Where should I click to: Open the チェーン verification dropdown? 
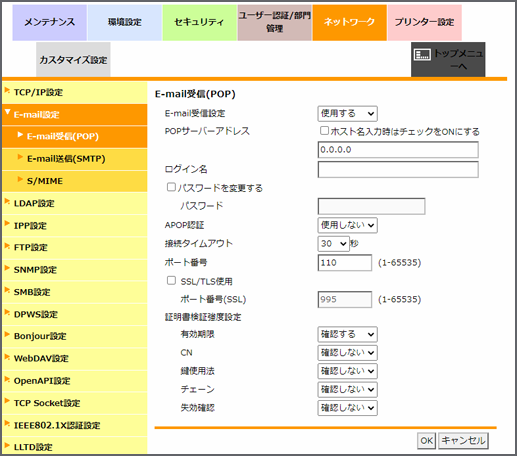[x=347, y=389]
